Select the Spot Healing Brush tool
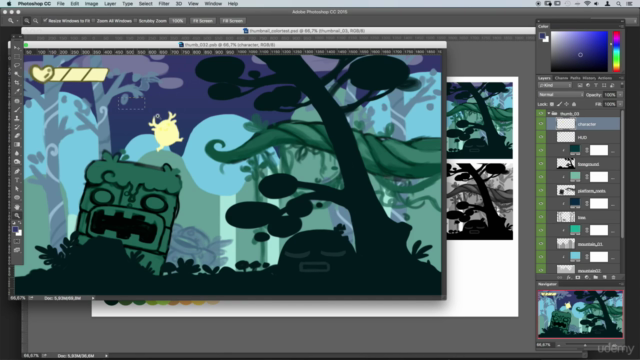This screenshot has width=640, height=360. pos(17,101)
